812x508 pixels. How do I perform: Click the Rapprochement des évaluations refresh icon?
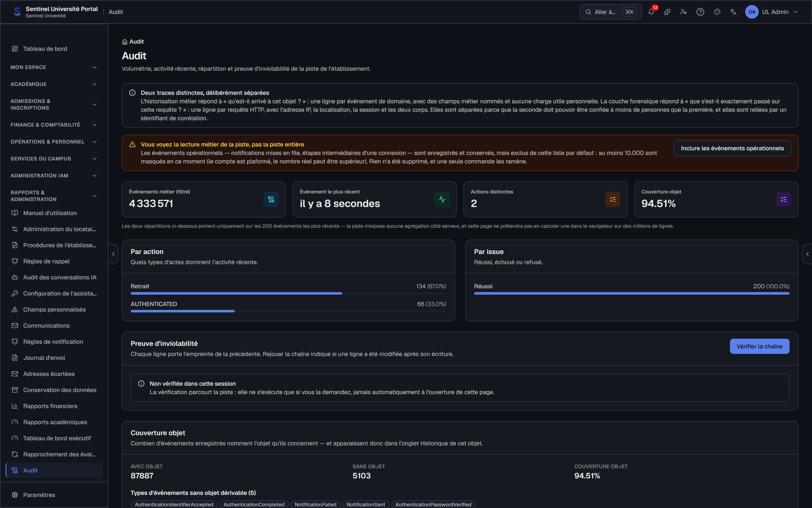[x=15, y=454]
